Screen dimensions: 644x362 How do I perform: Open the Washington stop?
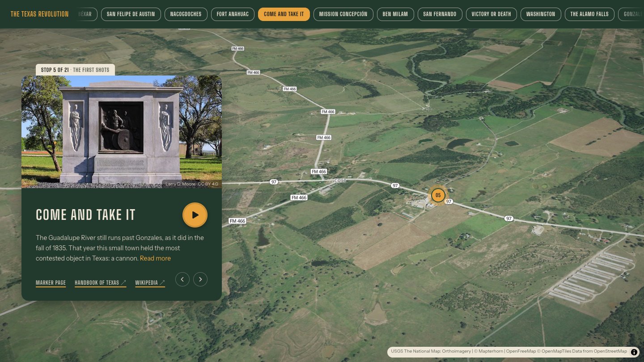pyautogui.click(x=541, y=14)
